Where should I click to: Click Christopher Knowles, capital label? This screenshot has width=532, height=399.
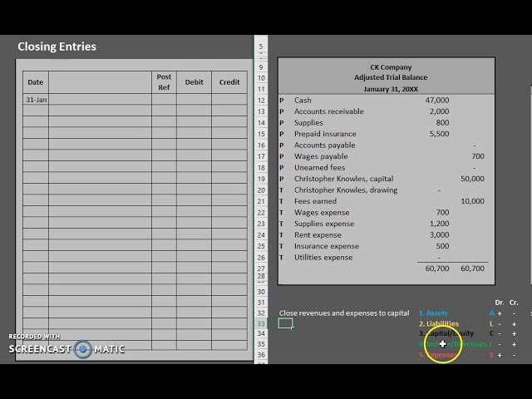coord(343,179)
